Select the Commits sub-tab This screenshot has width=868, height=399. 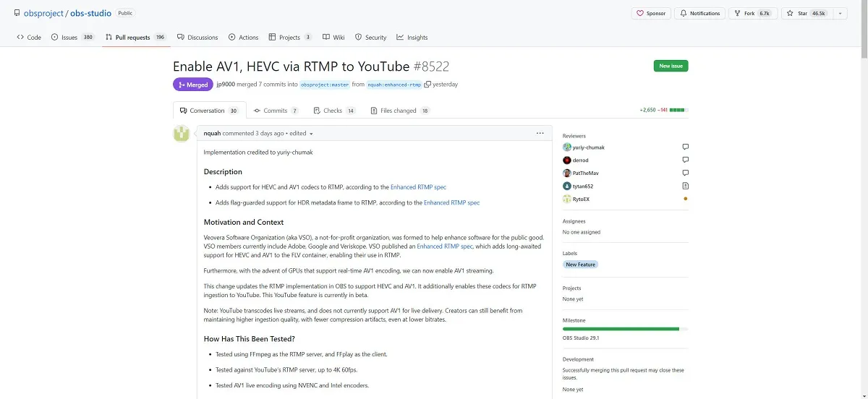pyautogui.click(x=276, y=111)
